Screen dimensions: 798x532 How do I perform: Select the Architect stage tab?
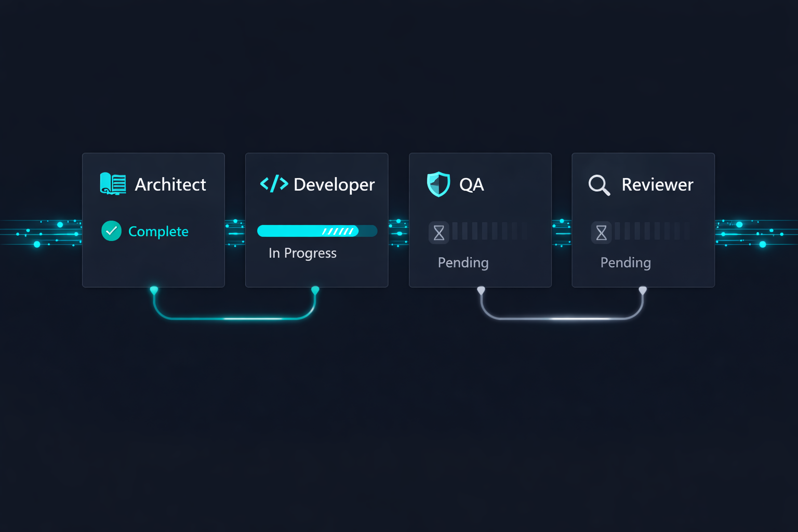click(x=170, y=184)
